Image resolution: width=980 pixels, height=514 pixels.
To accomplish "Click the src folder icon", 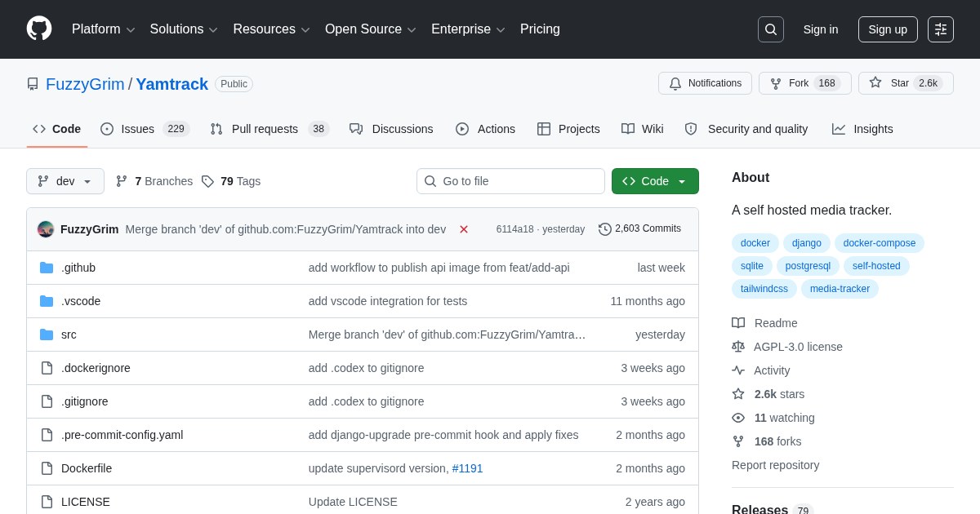I will (x=47, y=335).
